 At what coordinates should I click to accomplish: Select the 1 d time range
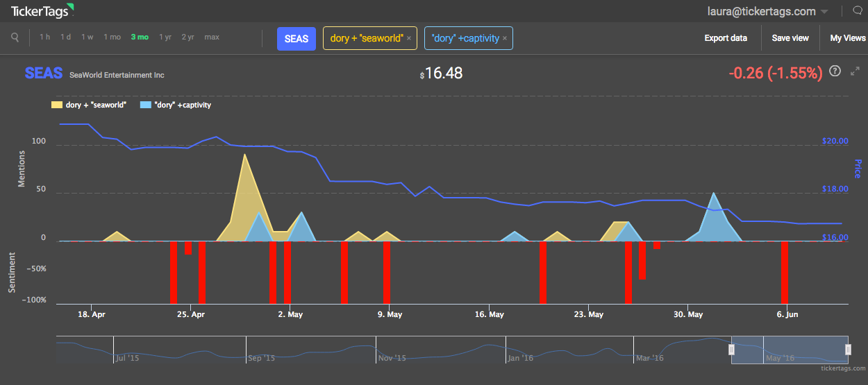pyautogui.click(x=65, y=37)
